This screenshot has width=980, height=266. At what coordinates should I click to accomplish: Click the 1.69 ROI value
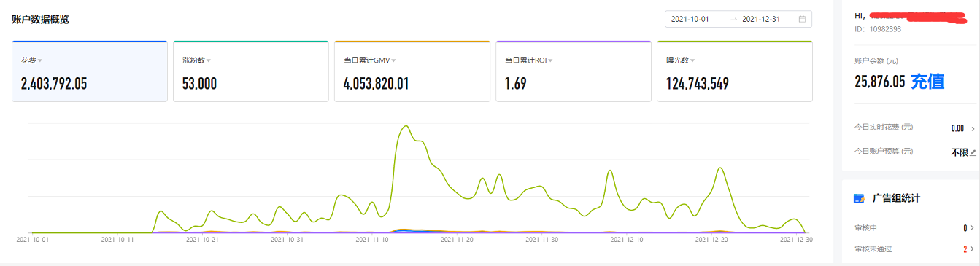[515, 84]
